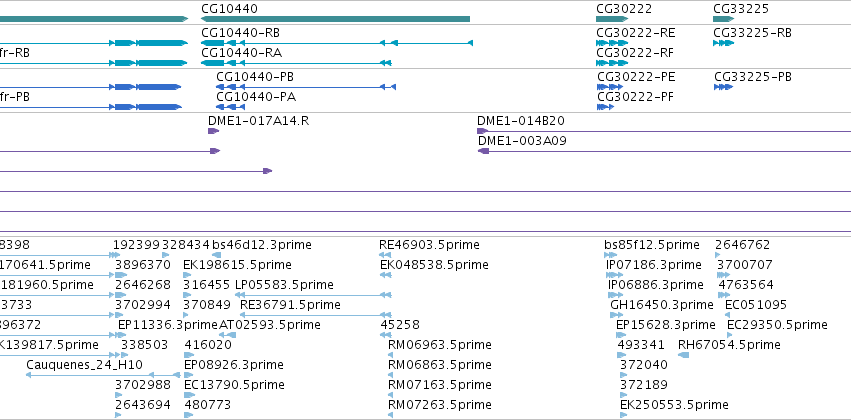Select the 4763564 feature label
The image size is (851, 420).
[x=746, y=285]
